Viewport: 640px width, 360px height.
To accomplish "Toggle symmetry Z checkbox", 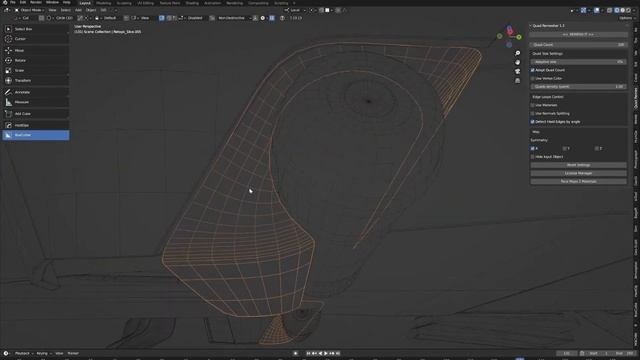I will [597, 149].
